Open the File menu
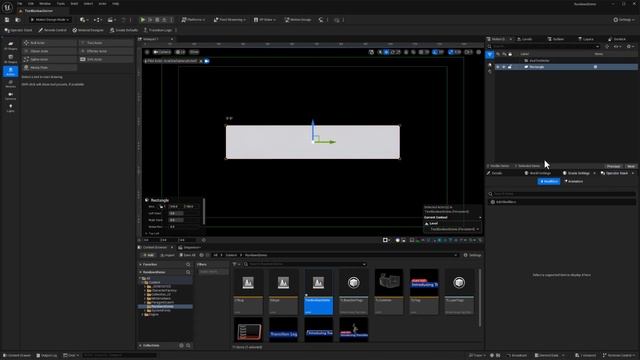The height and width of the screenshot is (360, 640). click(20, 4)
